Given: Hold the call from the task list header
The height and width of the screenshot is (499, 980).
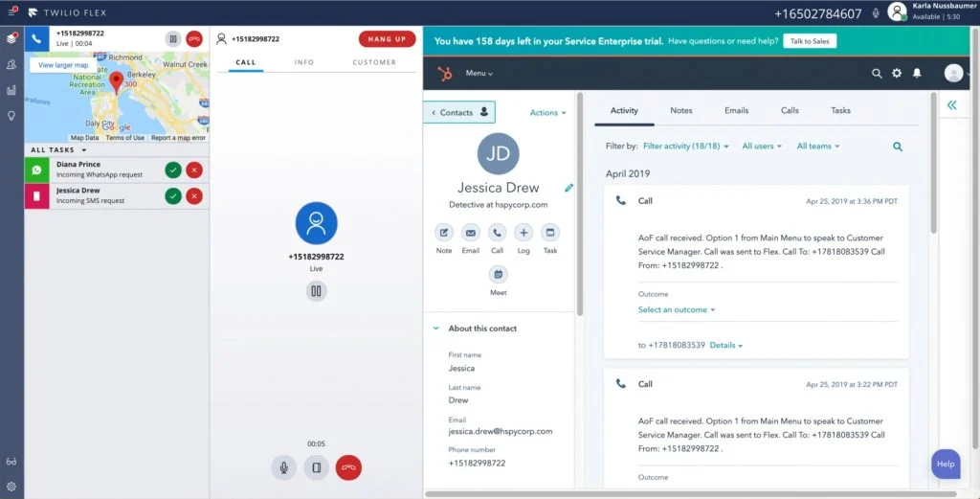Looking at the screenshot, I should 172,39.
